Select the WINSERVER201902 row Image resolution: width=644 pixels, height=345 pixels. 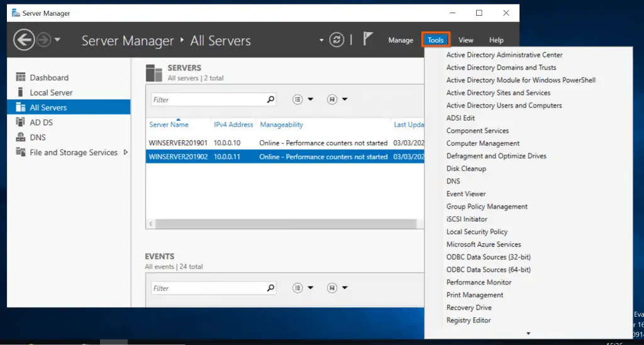285,156
